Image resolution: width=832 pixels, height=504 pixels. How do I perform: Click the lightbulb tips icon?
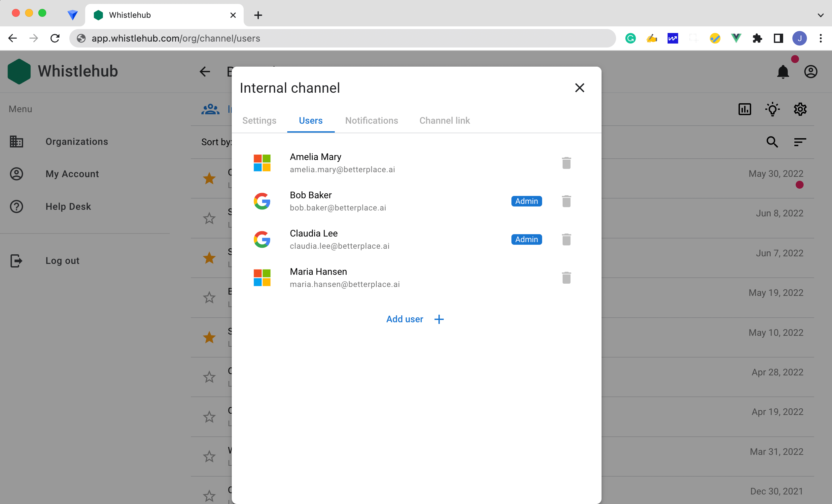coord(772,109)
